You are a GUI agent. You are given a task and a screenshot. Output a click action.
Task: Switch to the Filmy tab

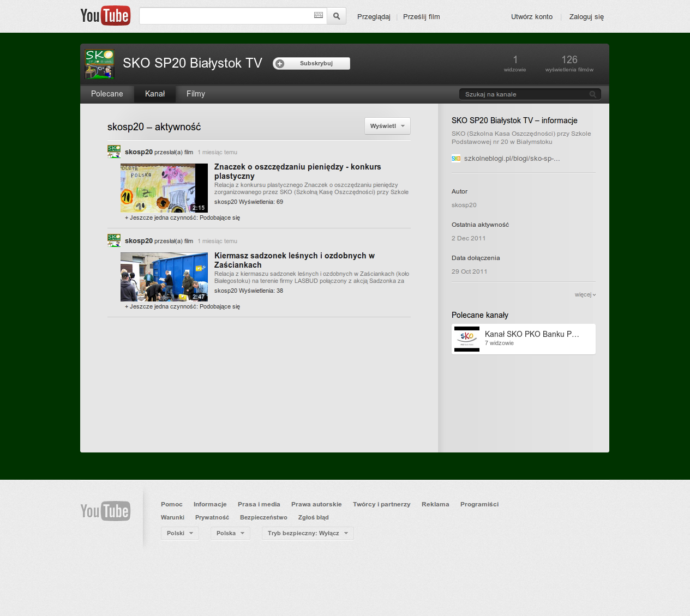point(196,94)
